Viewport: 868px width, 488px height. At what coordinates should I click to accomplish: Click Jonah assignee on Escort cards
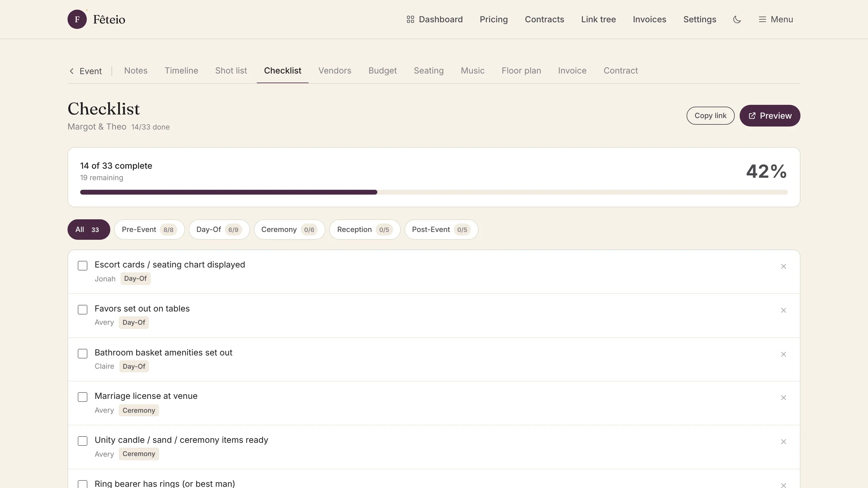[105, 279]
